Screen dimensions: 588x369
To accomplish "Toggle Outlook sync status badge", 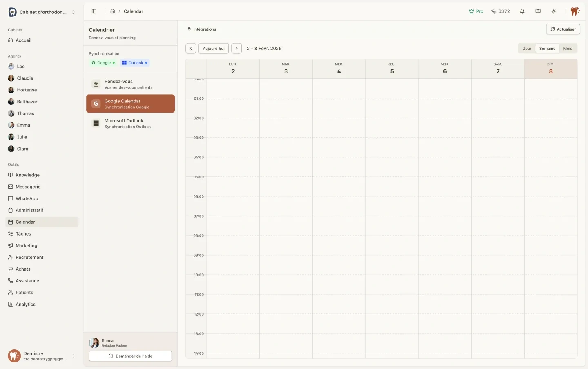I will pyautogui.click(x=135, y=63).
